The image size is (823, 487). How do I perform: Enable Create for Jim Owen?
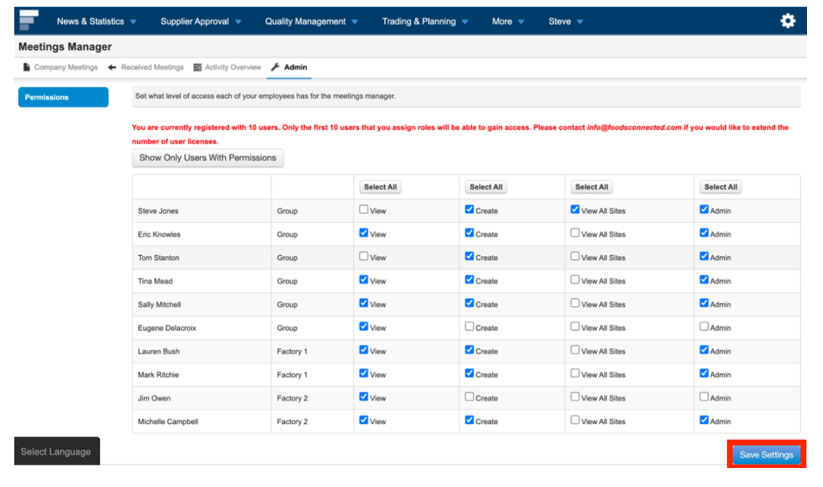pos(469,397)
